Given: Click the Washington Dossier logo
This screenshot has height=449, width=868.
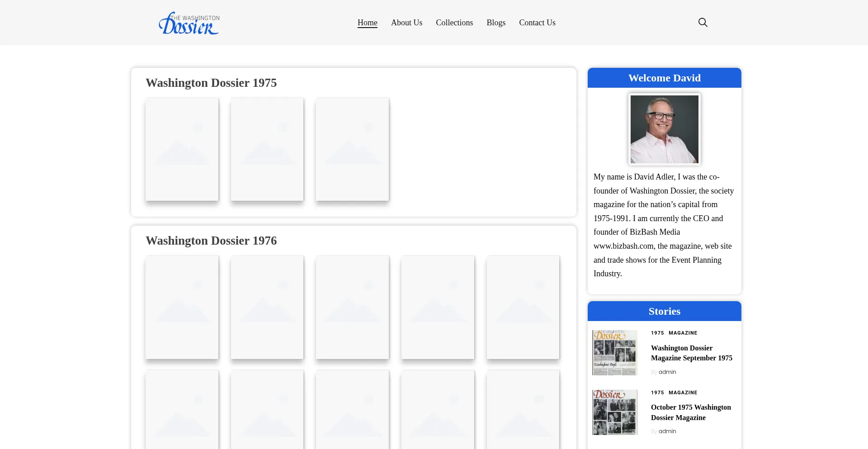Looking at the screenshot, I should (x=189, y=23).
